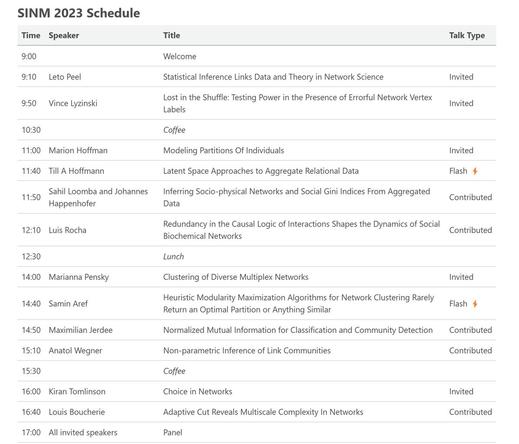This screenshot has height=444, width=519.
Task: Click speaker name Luis Rocha
Action: click(67, 230)
